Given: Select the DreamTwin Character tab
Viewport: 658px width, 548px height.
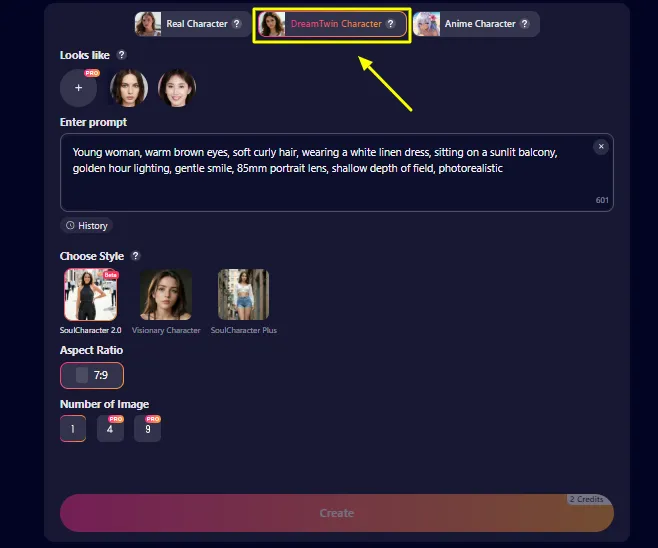Looking at the screenshot, I should tap(332, 24).
